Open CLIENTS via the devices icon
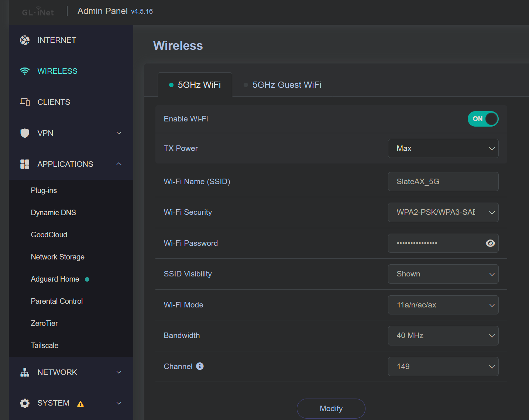This screenshot has height=420, width=529. coord(25,102)
